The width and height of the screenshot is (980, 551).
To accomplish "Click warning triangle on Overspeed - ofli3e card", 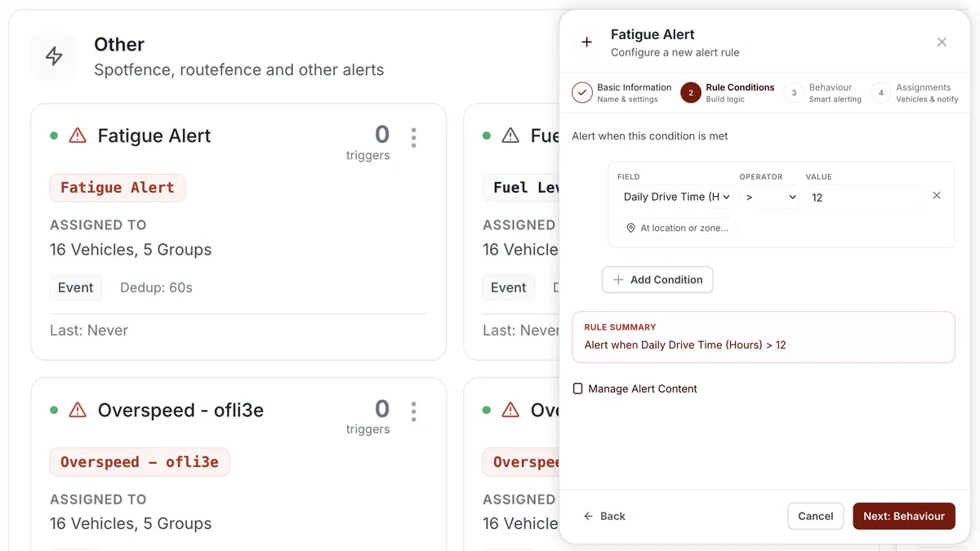I will [78, 410].
